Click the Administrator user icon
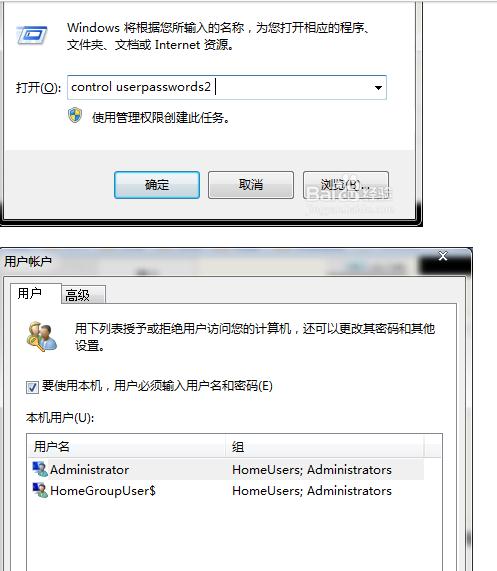Viewport: 497px width, 571px height. pyautogui.click(x=40, y=469)
